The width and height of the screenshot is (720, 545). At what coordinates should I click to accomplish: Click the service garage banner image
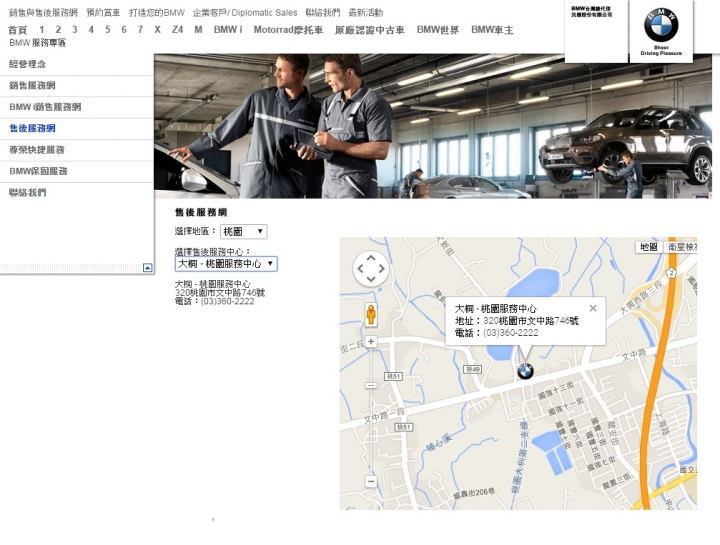point(433,126)
